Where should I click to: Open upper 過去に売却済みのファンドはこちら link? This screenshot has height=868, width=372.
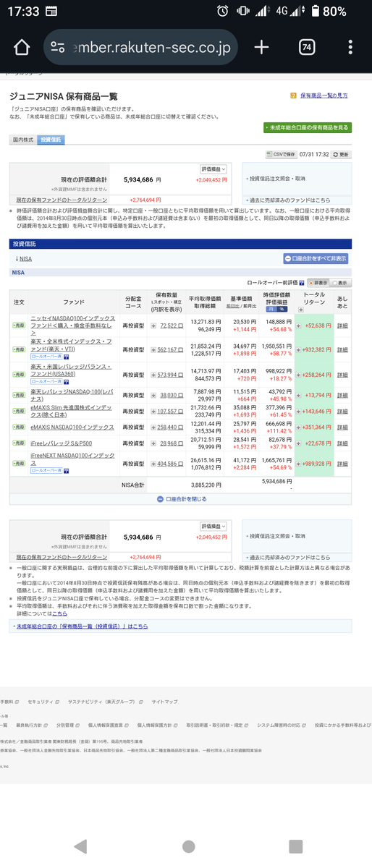[289, 200]
